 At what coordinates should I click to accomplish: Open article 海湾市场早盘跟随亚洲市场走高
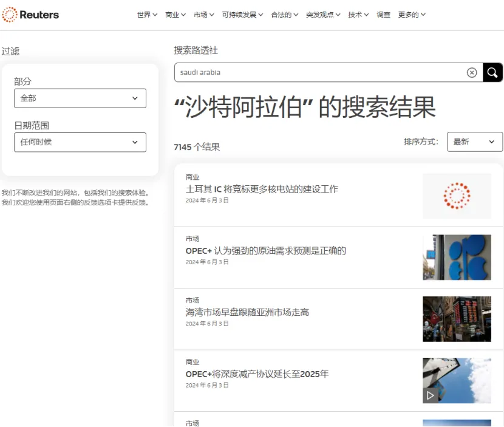(x=247, y=312)
